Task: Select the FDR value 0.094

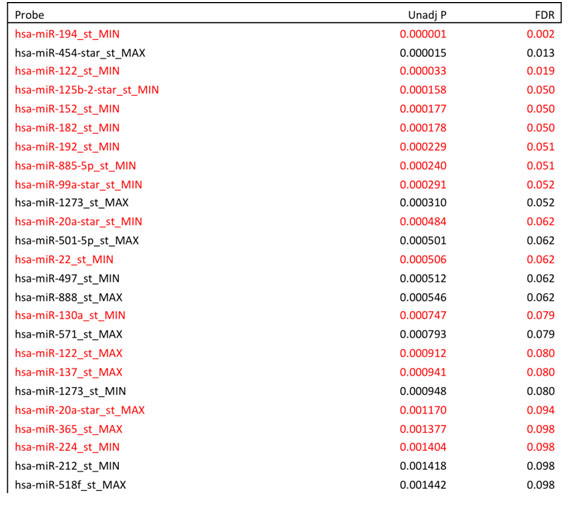Action: (540, 410)
